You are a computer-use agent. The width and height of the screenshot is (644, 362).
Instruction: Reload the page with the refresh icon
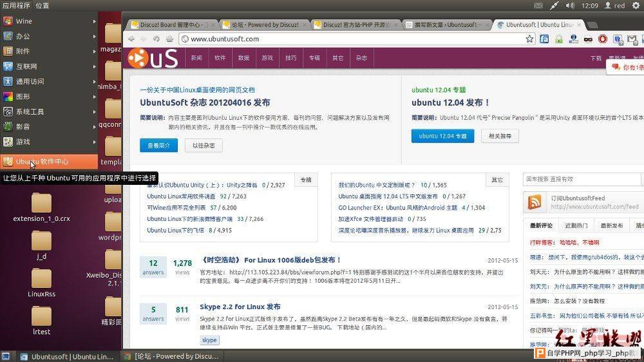pos(156,39)
